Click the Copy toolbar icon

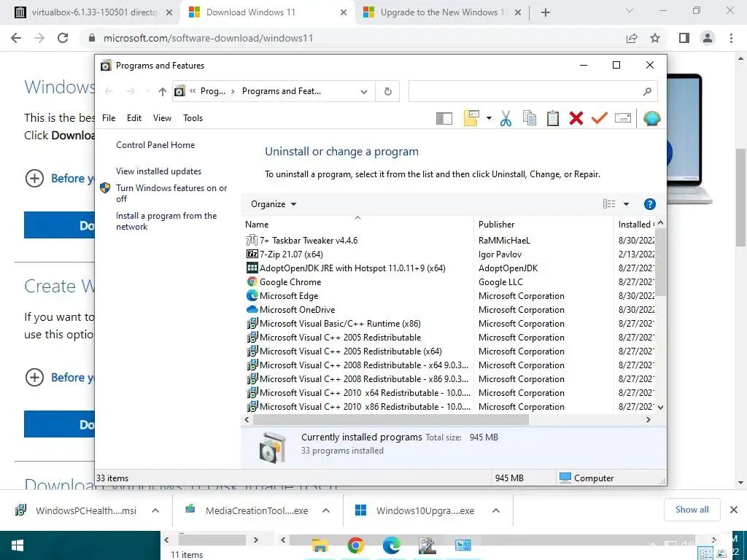pos(530,118)
